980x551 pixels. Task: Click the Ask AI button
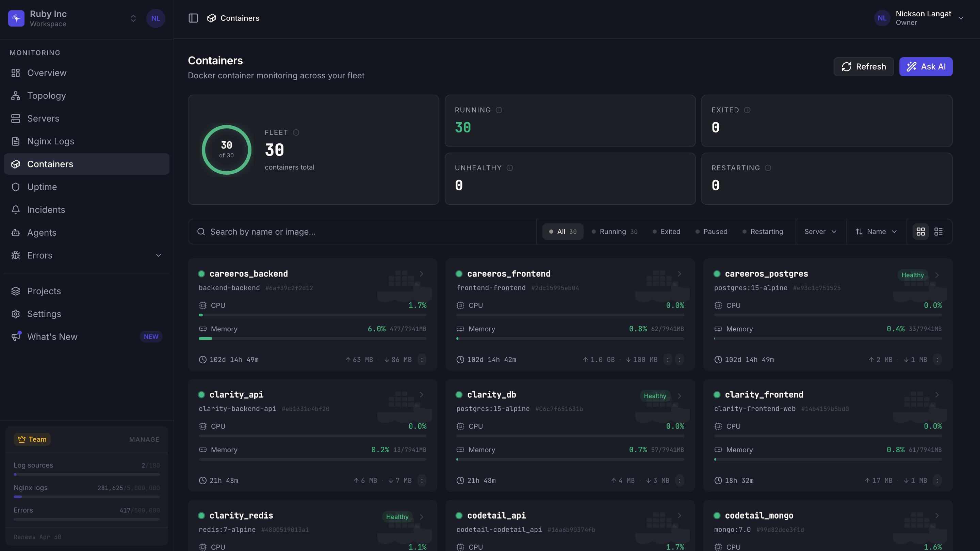926,67
